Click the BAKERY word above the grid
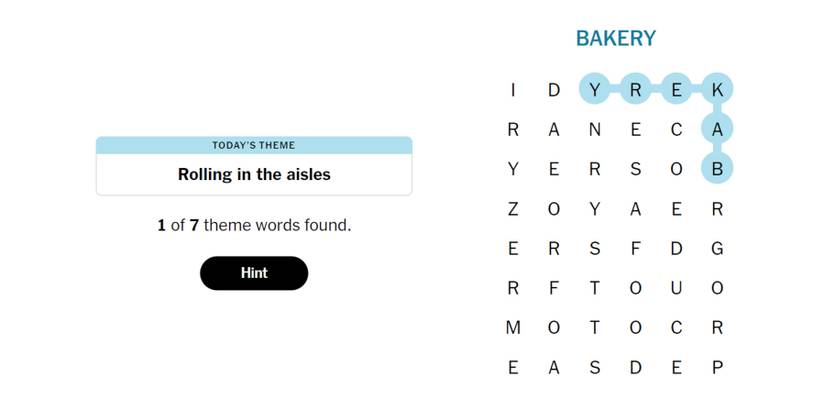Screen dimensions: 825x413 (x=616, y=39)
